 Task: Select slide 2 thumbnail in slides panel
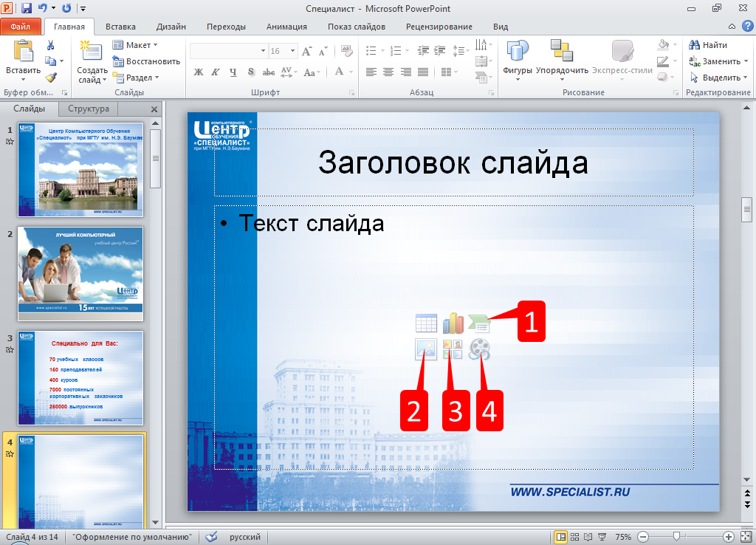tap(80, 273)
